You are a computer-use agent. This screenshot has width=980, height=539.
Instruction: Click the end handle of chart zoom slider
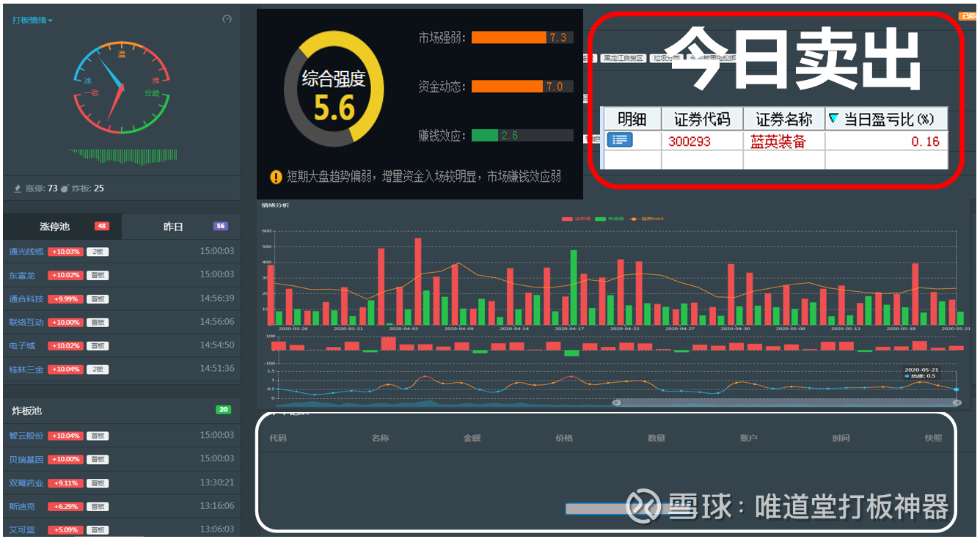click(957, 402)
